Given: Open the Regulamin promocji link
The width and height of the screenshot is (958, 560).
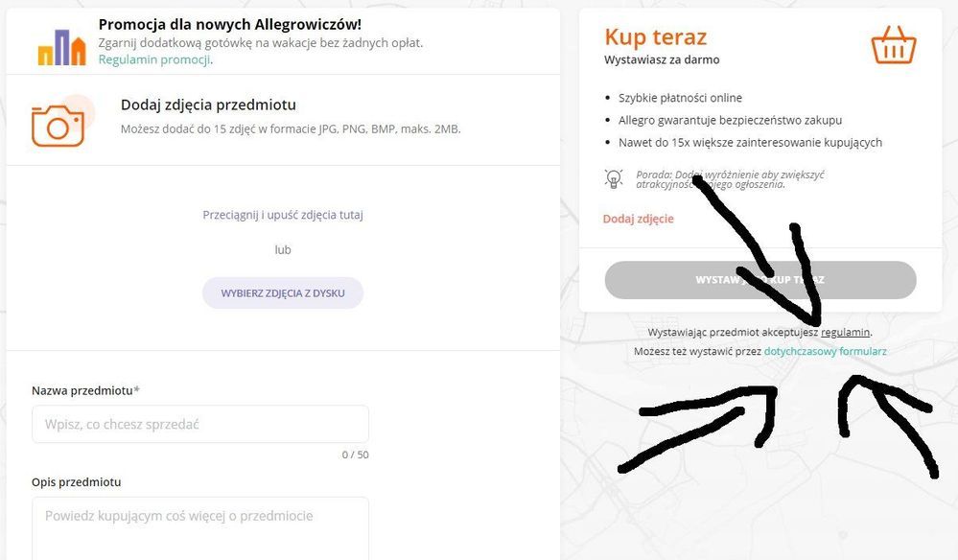Looking at the screenshot, I should point(154,59).
